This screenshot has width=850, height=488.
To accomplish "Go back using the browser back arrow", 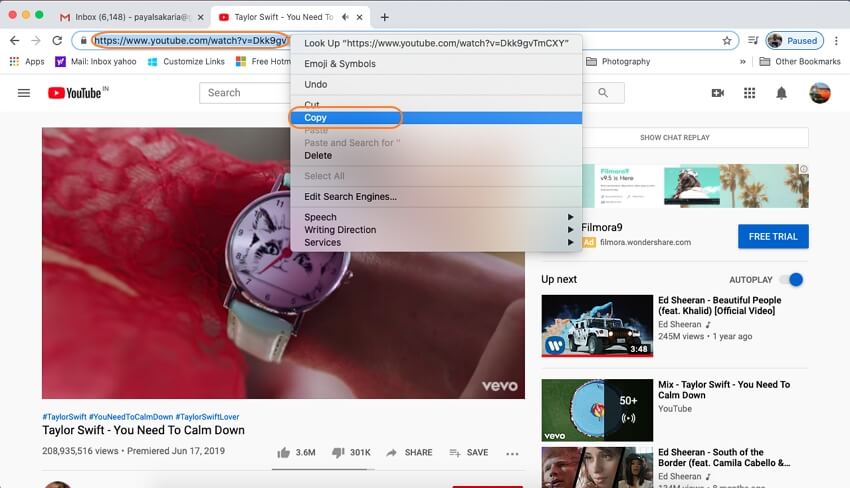I will [15, 41].
